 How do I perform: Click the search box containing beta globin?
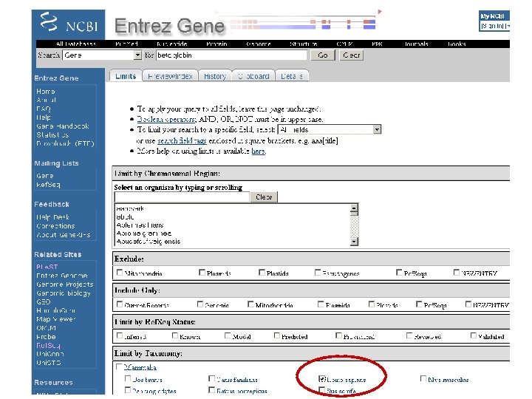click(231, 55)
